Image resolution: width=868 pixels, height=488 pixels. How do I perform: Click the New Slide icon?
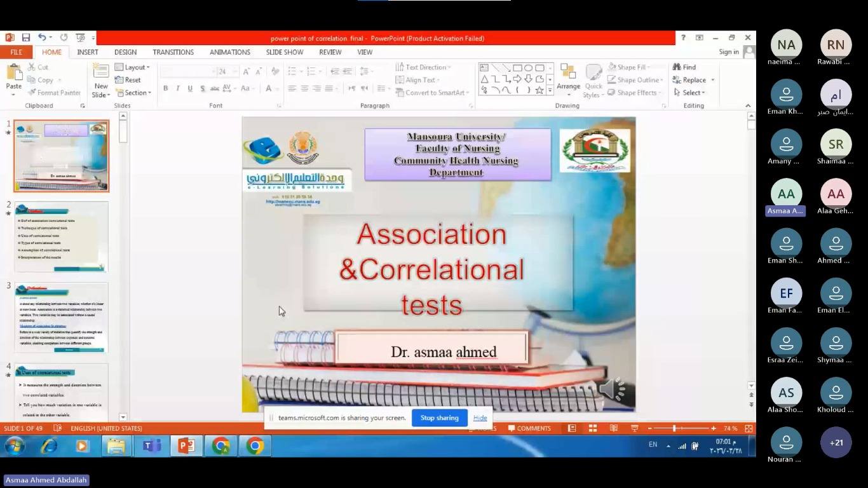pos(100,72)
